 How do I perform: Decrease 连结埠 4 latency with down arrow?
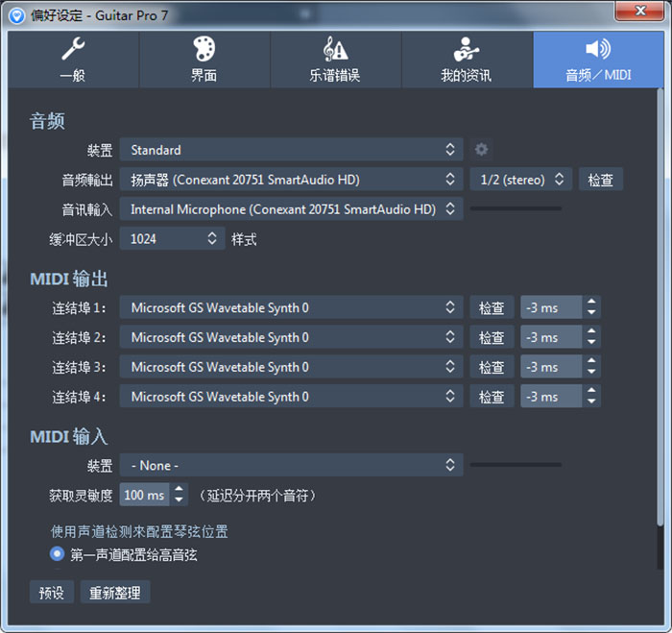[591, 402]
